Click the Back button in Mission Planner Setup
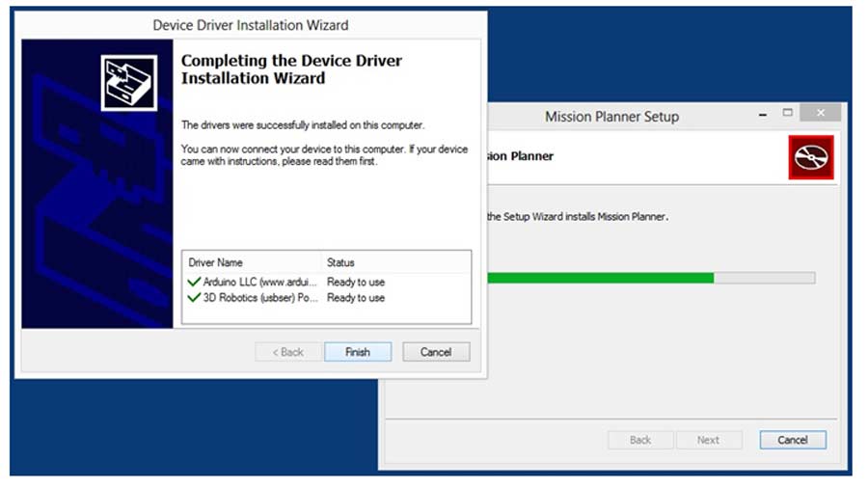Image resolution: width=868 pixels, height=488 pixels. (640, 440)
